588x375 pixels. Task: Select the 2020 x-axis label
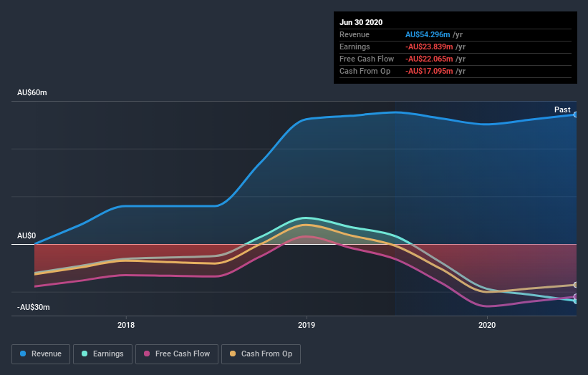pos(487,325)
